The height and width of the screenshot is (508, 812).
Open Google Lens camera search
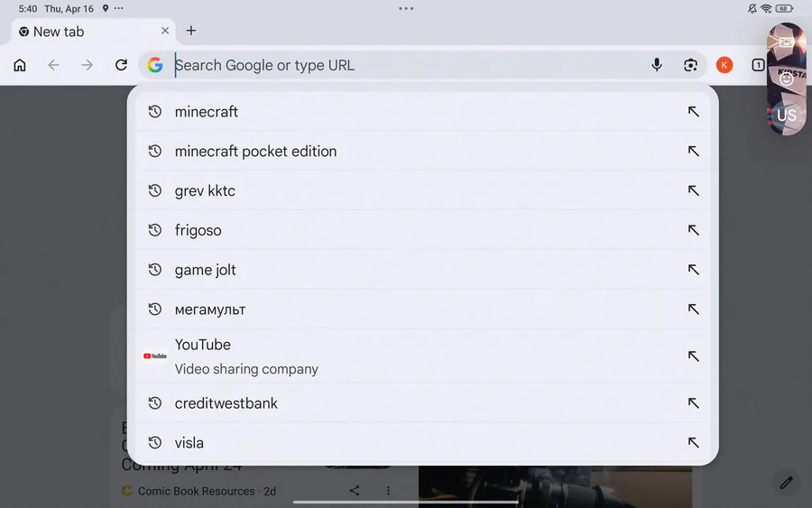690,65
